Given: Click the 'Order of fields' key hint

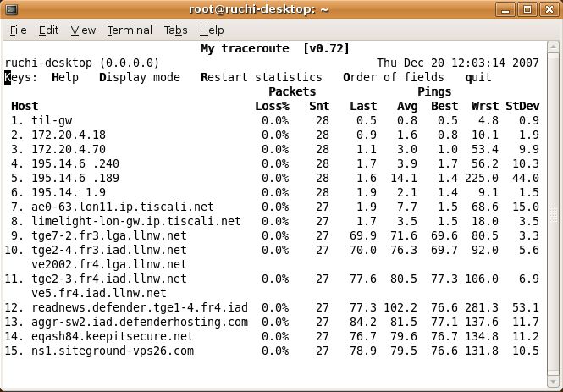Looking at the screenshot, I should point(394,78).
